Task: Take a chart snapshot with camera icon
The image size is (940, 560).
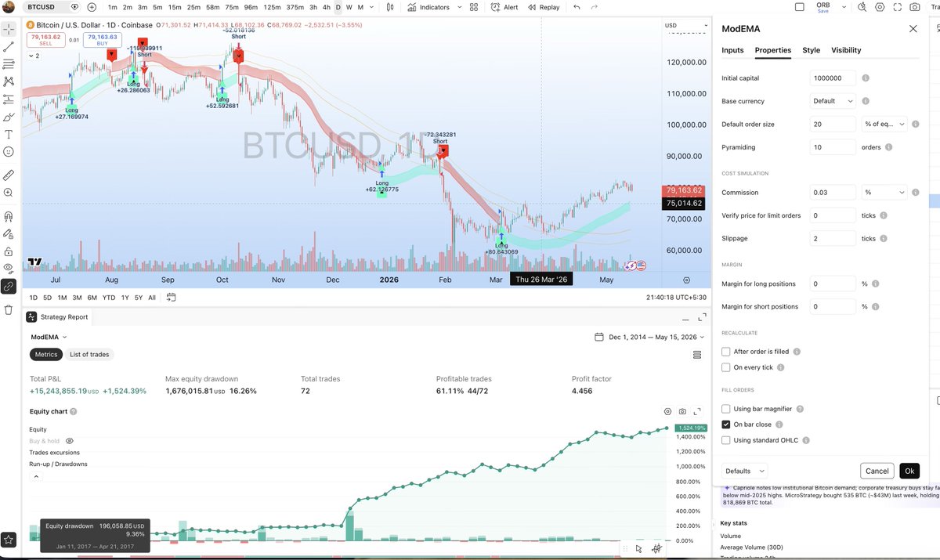Action: 916,7
